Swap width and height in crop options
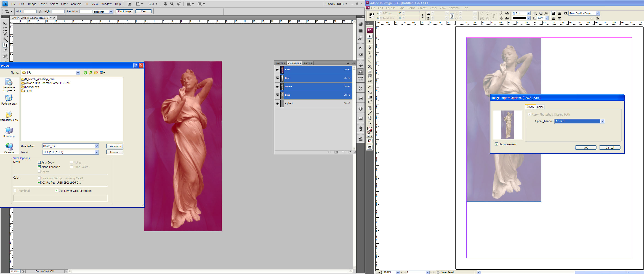The height and width of the screenshot is (274, 644). click(x=40, y=11)
